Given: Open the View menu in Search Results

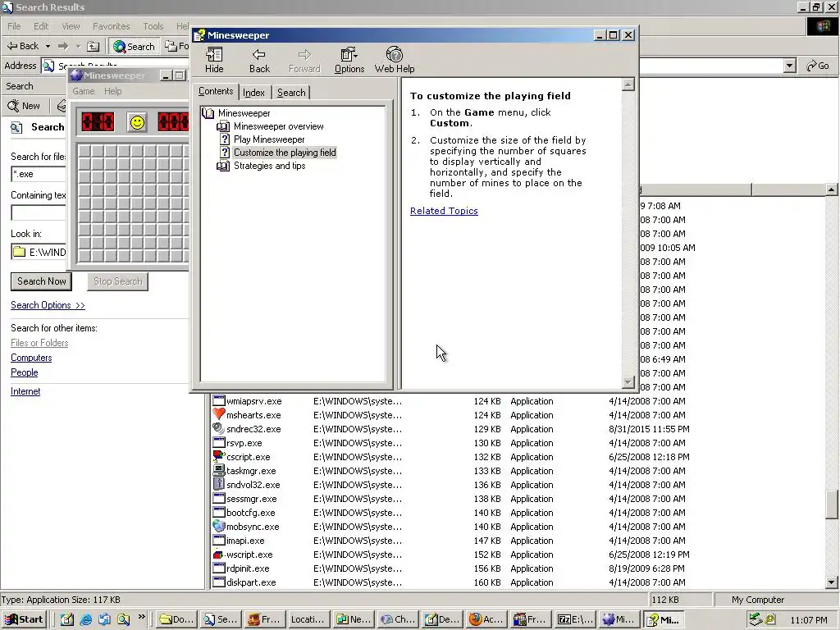Looking at the screenshot, I should click(x=71, y=26).
